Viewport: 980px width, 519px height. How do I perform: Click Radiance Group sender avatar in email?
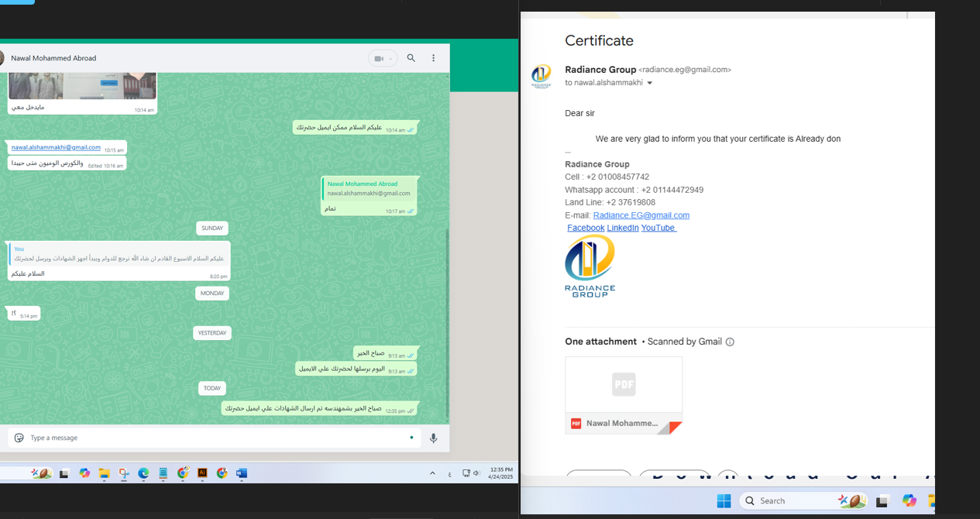541,76
